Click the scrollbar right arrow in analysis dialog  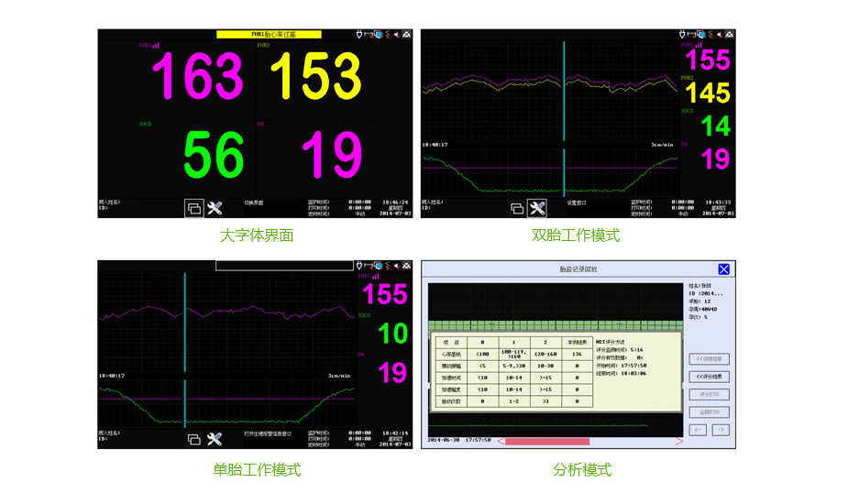[x=679, y=442]
